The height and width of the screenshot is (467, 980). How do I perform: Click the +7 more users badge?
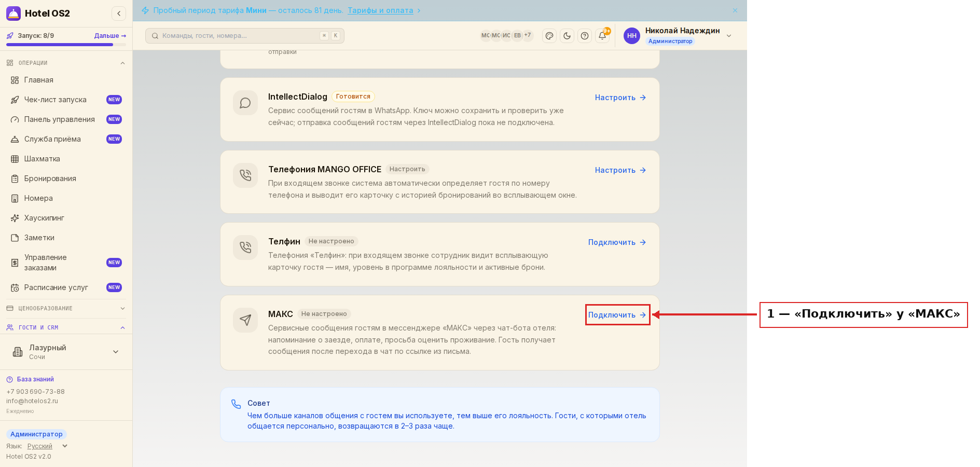(x=528, y=35)
